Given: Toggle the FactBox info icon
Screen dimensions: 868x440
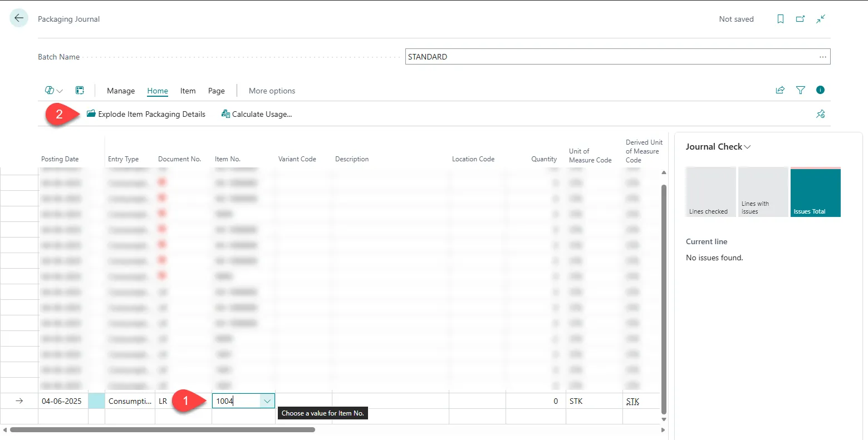Looking at the screenshot, I should click(x=820, y=90).
